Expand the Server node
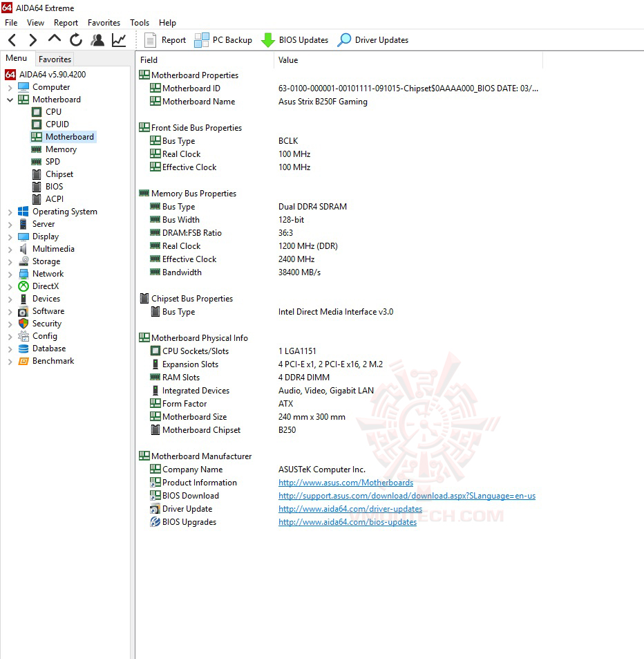The width and height of the screenshot is (644, 659). [10, 225]
